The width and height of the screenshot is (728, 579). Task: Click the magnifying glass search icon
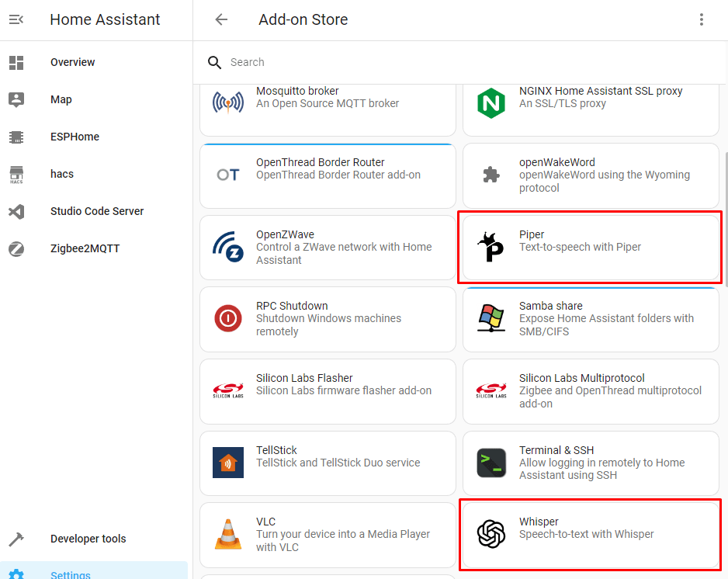(214, 62)
